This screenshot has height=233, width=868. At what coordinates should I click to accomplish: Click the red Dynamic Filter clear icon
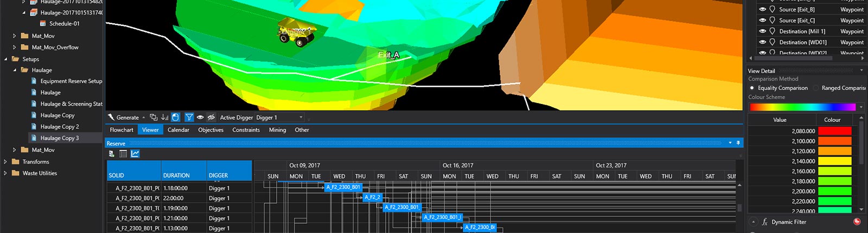coord(857,222)
